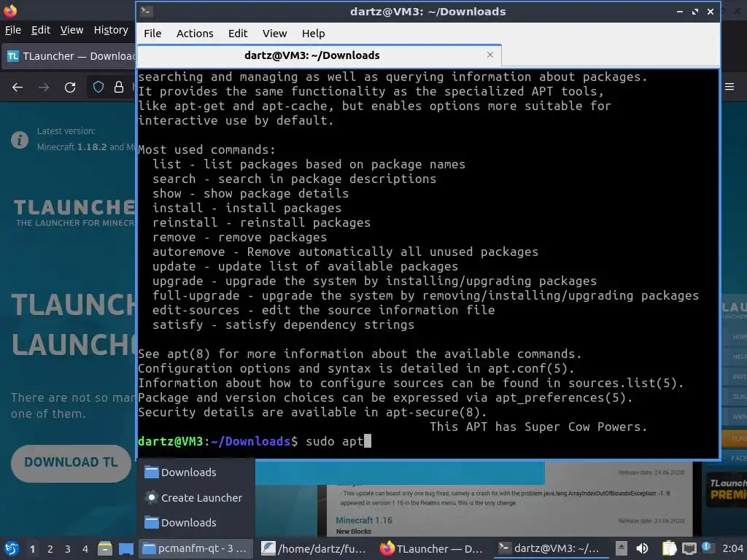Open Firefox's View menu
Image resolution: width=747 pixels, height=560 pixels.
(71, 30)
